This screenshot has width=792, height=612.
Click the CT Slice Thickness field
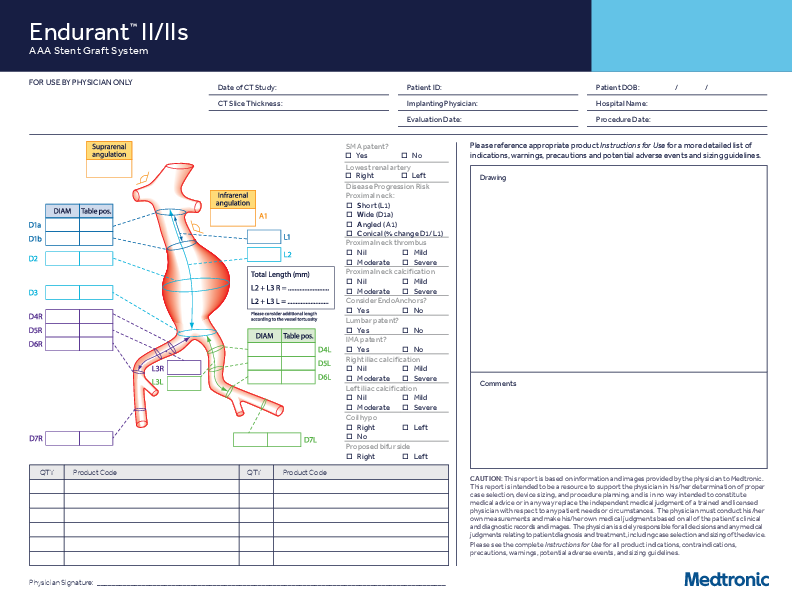tap(299, 104)
